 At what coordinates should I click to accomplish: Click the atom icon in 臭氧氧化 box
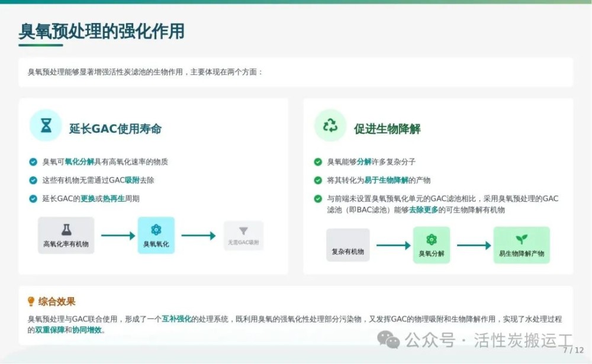click(156, 230)
